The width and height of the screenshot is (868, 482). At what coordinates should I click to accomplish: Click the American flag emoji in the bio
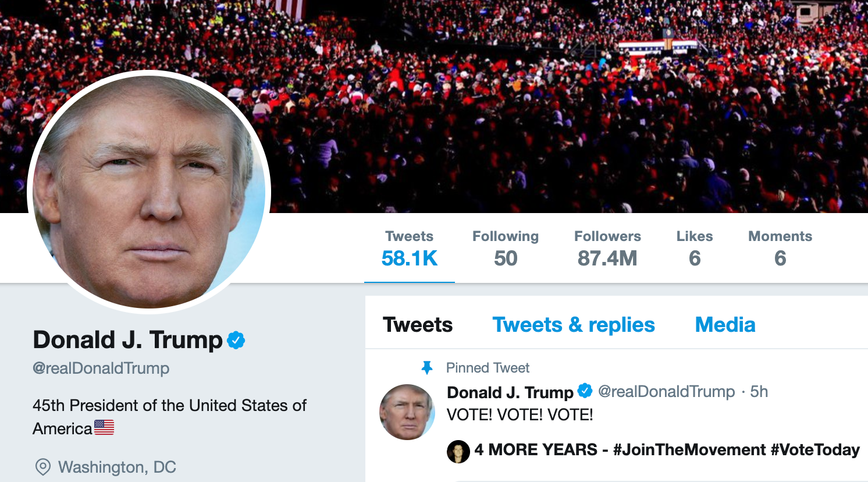click(x=104, y=428)
